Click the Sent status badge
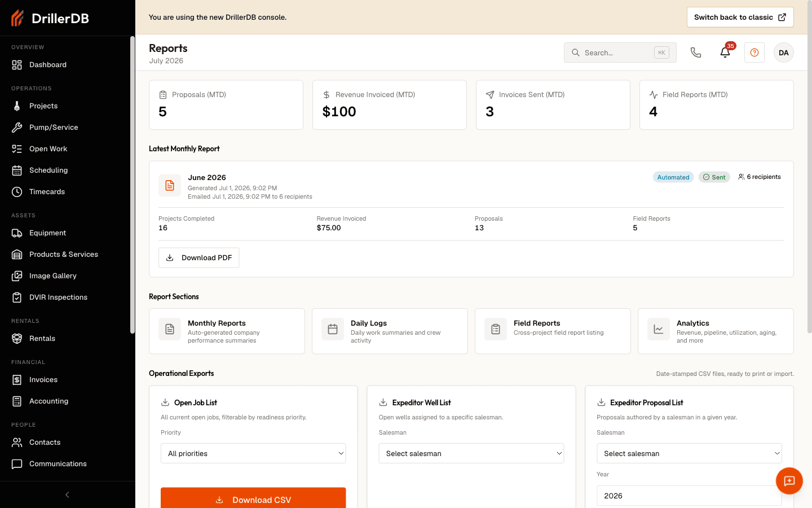This screenshot has width=812, height=508. pyautogui.click(x=714, y=177)
